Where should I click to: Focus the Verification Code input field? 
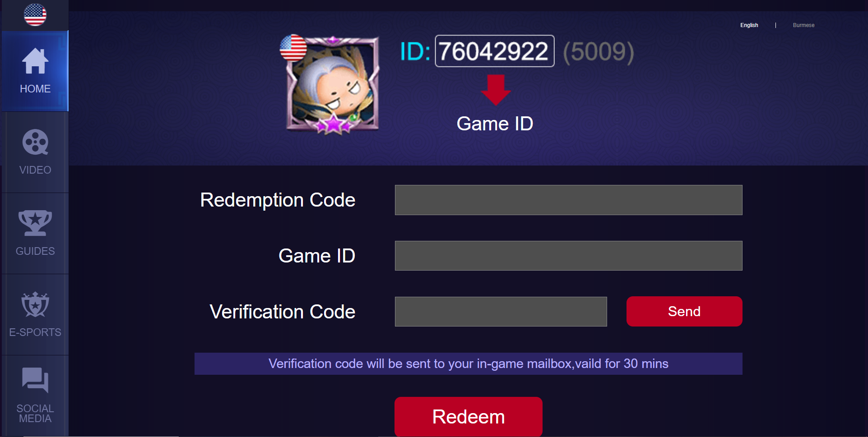501,312
